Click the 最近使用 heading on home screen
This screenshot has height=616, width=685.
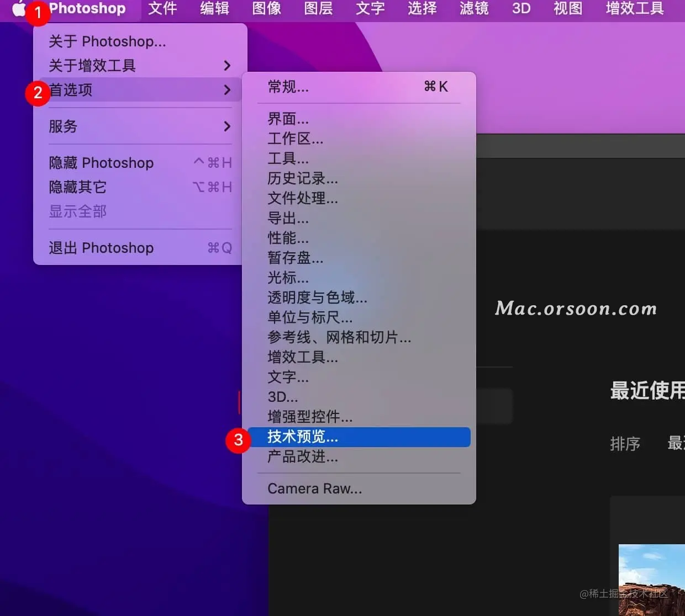(647, 391)
